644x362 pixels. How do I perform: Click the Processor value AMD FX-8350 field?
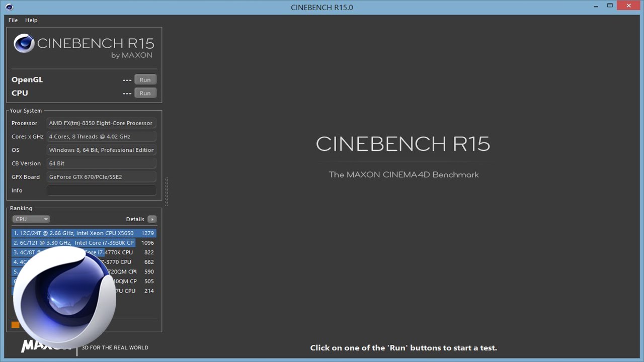pyautogui.click(x=102, y=123)
